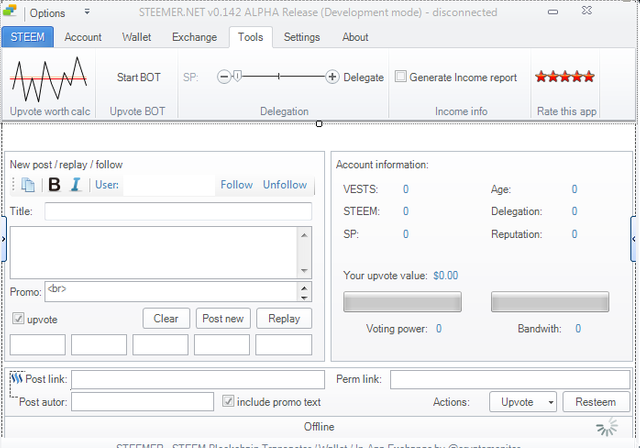Click the Post link input field

click(x=198, y=379)
